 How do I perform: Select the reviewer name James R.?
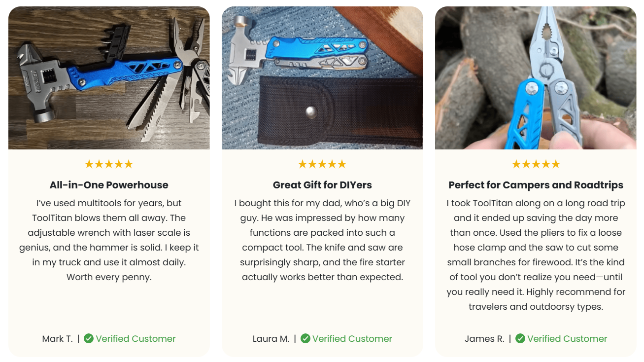coord(484,339)
